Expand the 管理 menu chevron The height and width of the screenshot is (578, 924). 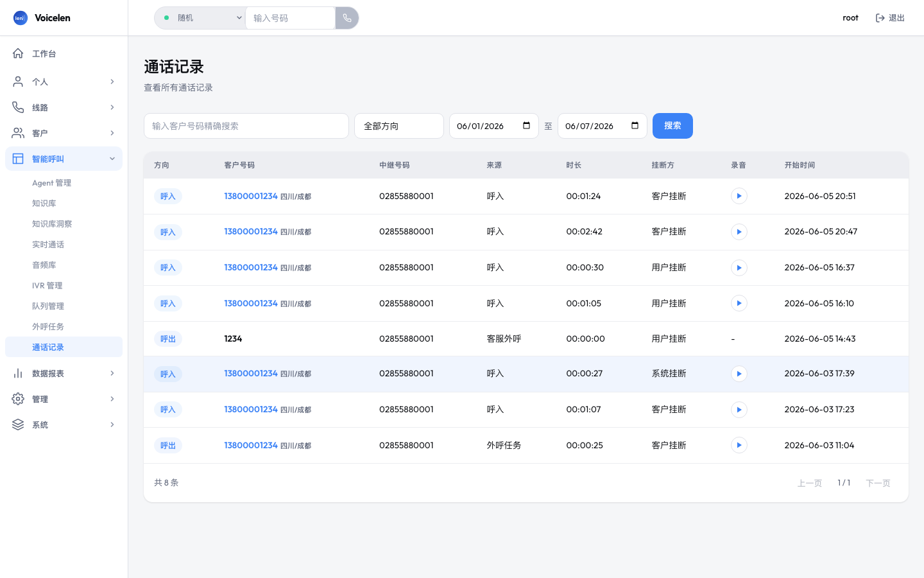pyautogui.click(x=112, y=399)
